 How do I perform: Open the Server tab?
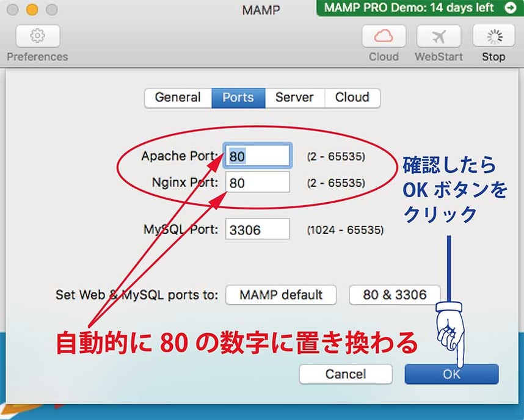(294, 98)
